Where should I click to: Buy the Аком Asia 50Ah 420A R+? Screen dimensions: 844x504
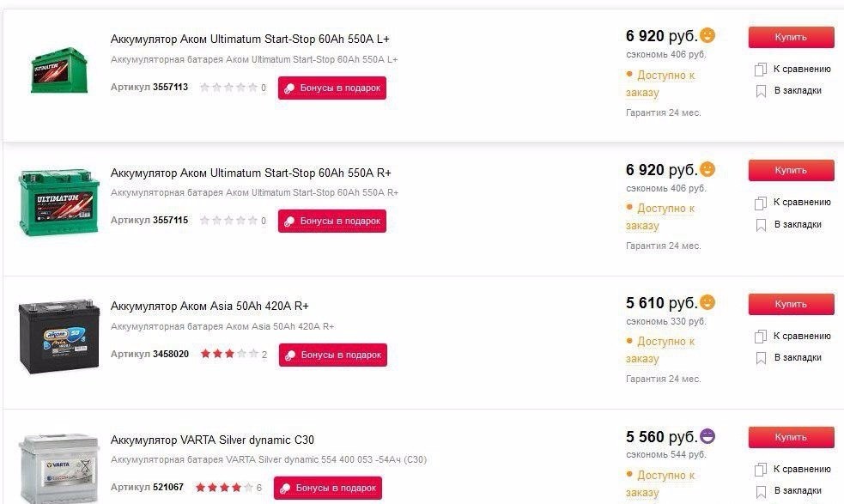[791, 304]
